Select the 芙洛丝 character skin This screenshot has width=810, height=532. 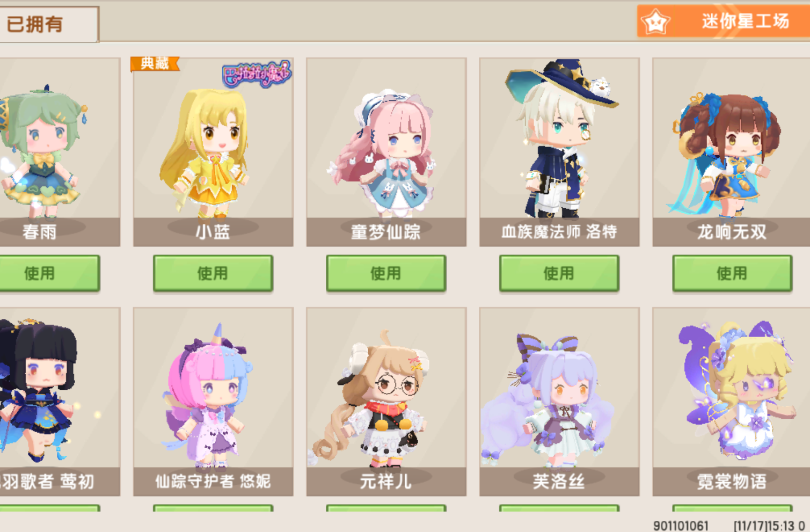(559, 402)
